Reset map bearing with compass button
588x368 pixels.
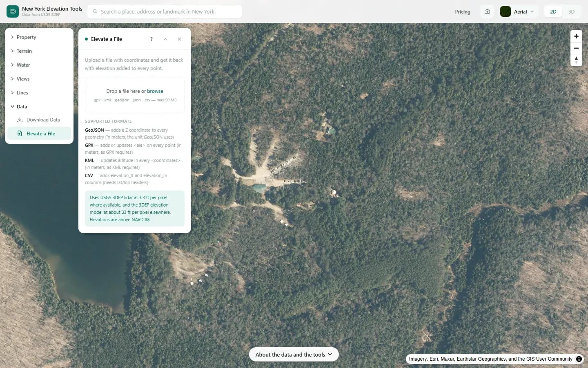tap(576, 60)
